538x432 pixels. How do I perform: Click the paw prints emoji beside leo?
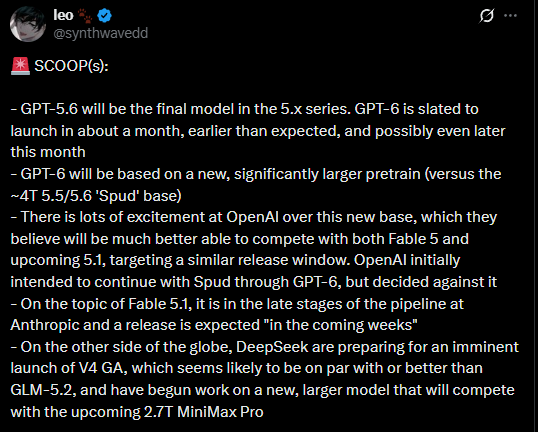point(85,16)
